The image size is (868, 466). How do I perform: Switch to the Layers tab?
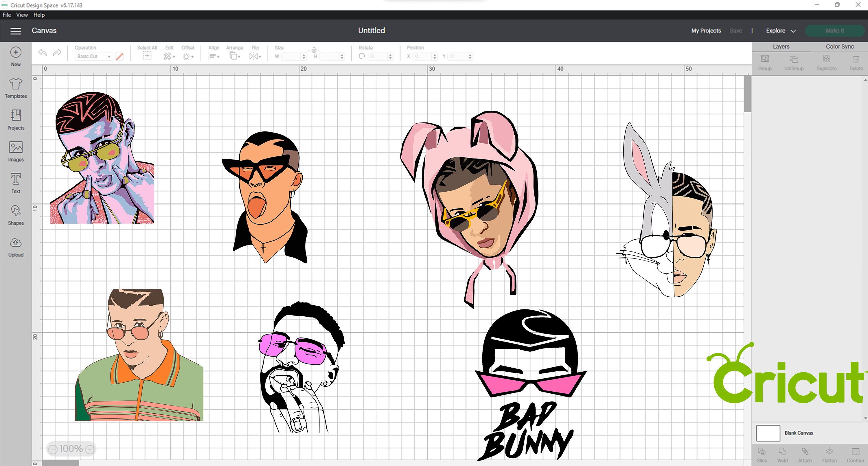781,47
